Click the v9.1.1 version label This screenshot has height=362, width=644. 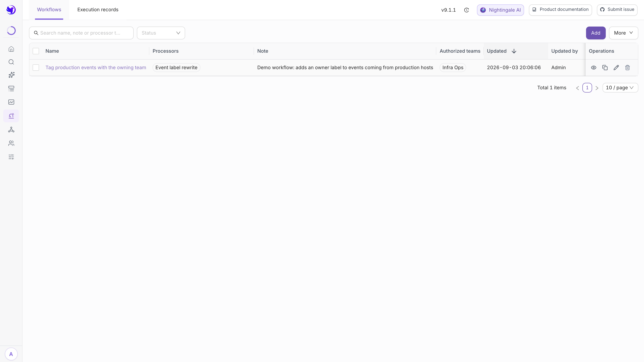coord(449,10)
